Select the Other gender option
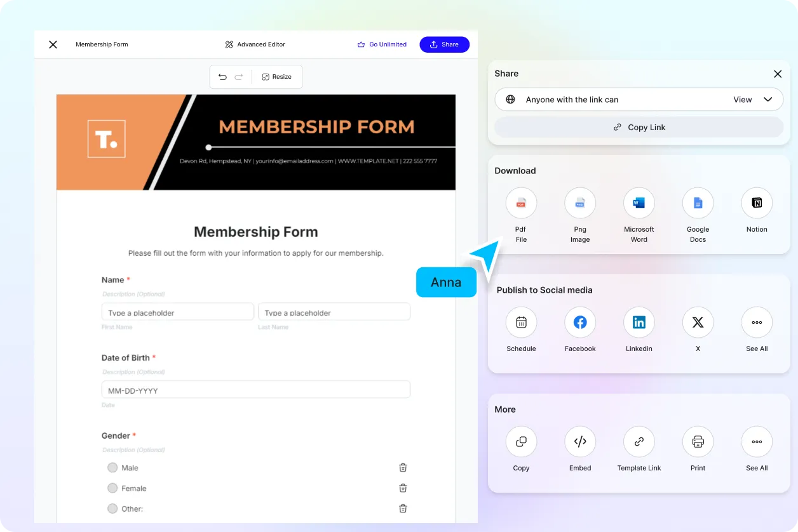This screenshot has width=798, height=532. (x=112, y=509)
